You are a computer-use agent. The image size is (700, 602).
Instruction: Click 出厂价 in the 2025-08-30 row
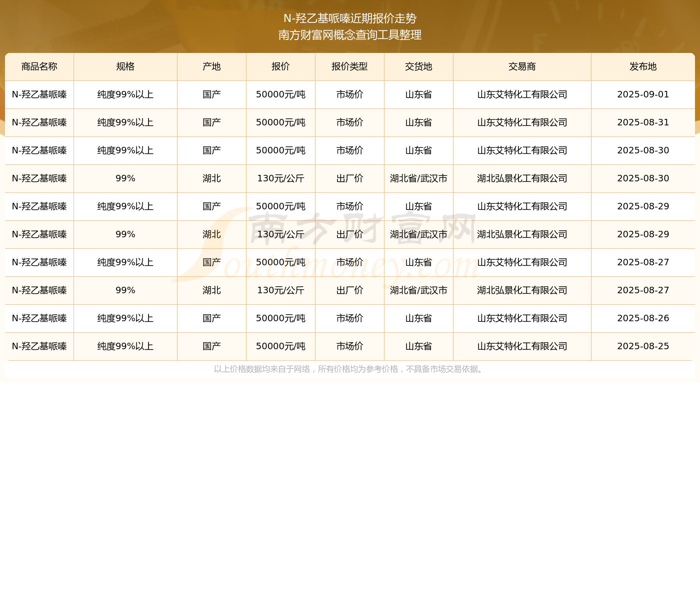pos(350,178)
